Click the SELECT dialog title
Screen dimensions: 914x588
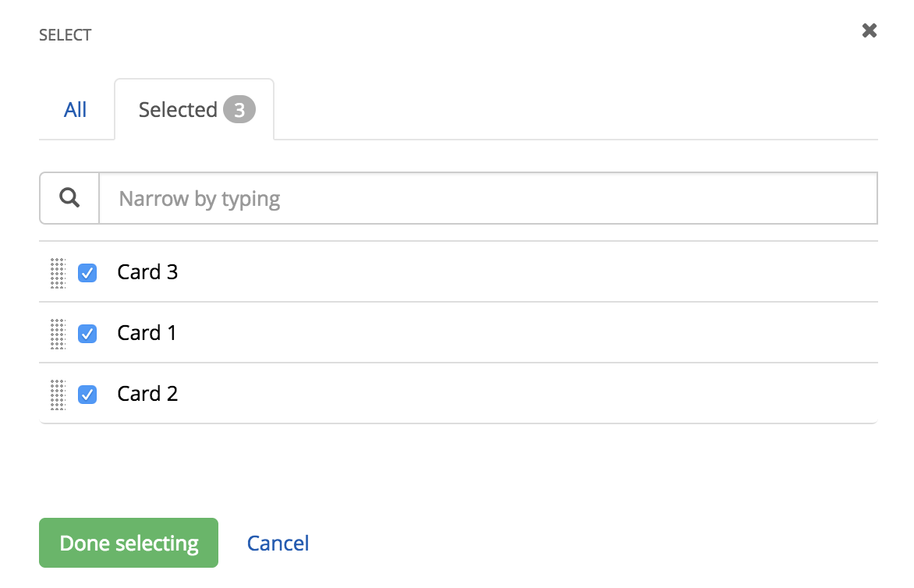65,34
